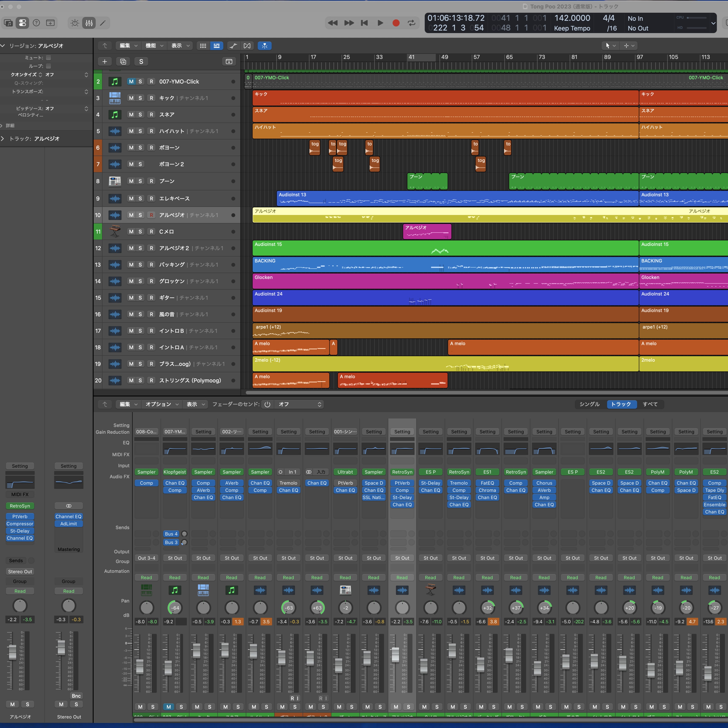This screenshot has width=728, height=728.
Task: Open the Library panel icon
Action: click(8, 23)
